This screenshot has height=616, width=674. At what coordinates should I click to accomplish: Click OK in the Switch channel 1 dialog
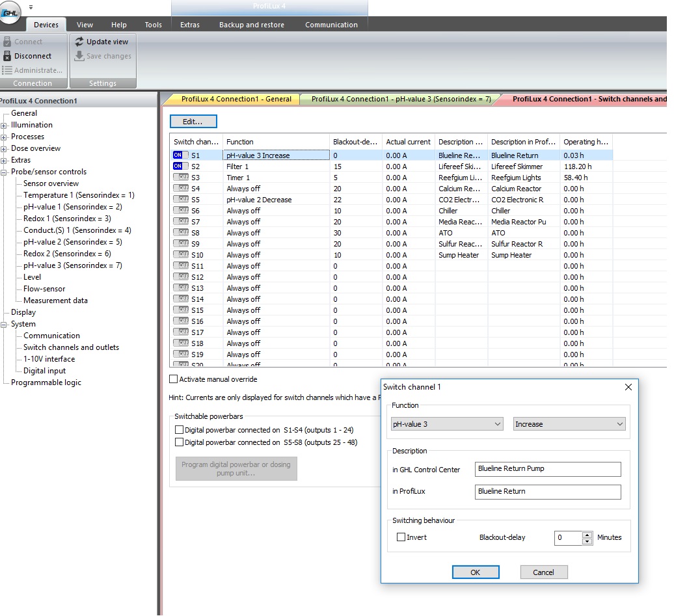point(476,572)
